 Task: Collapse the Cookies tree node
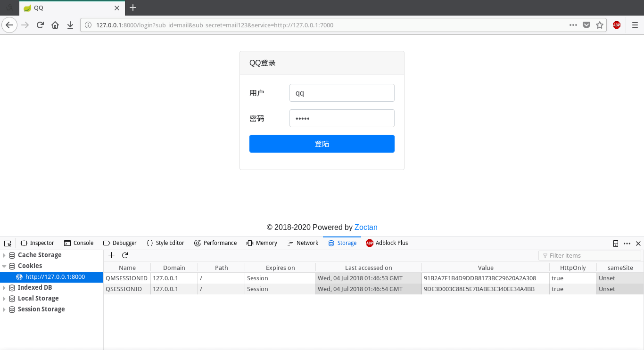tap(4, 266)
